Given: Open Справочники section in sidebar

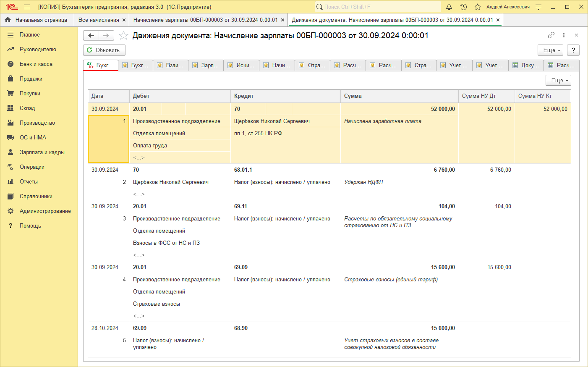Looking at the screenshot, I should pos(39,197).
